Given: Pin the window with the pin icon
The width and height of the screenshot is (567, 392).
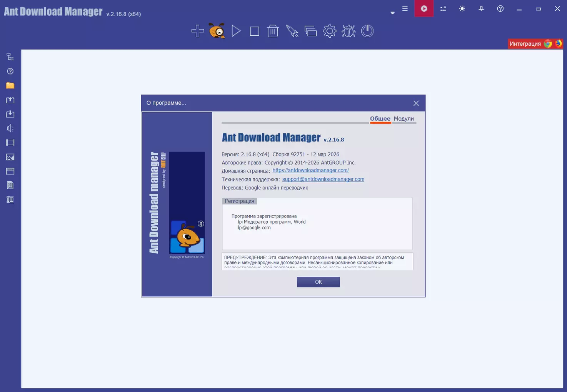Looking at the screenshot, I should pos(481,8).
